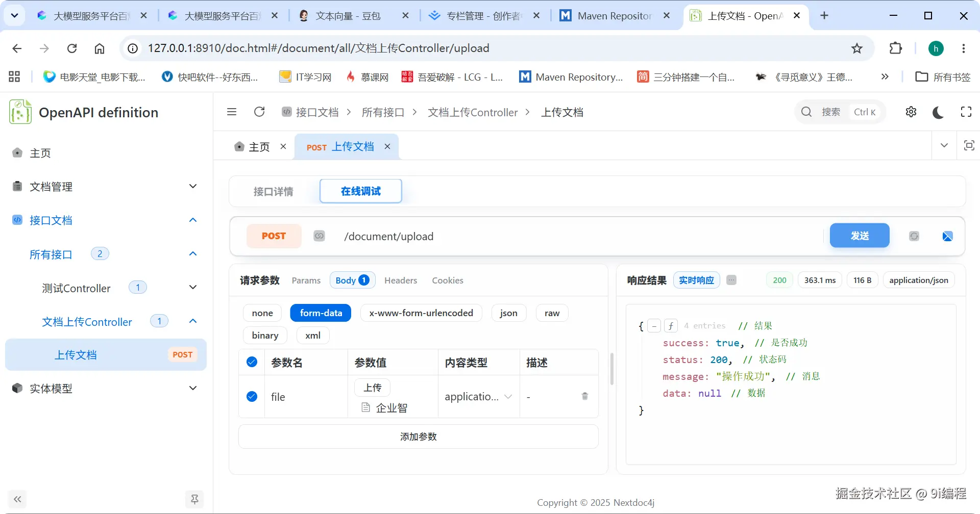The width and height of the screenshot is (980, 514).
Task: Toggle the sidebar menu hamburger icon
Action: (232, 112)
